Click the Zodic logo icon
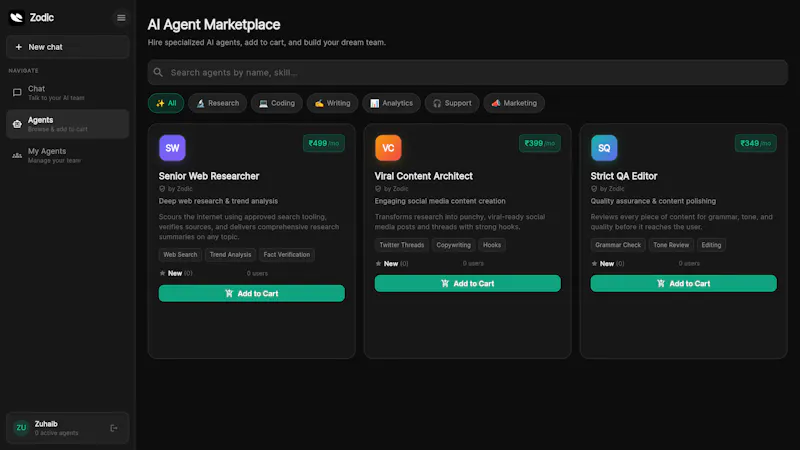This screenshot has width=800, height=450. pos(16,18)
